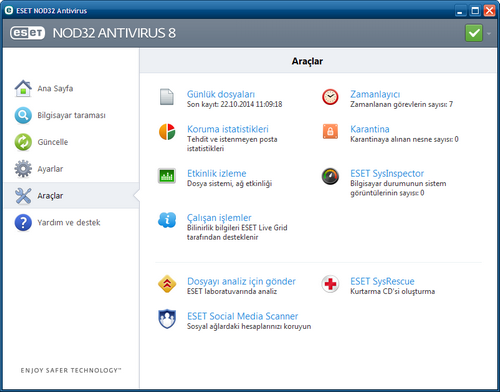Click the Yardım ve destek question mark icon
Screen dimensions: 500x392
point(23,222)
